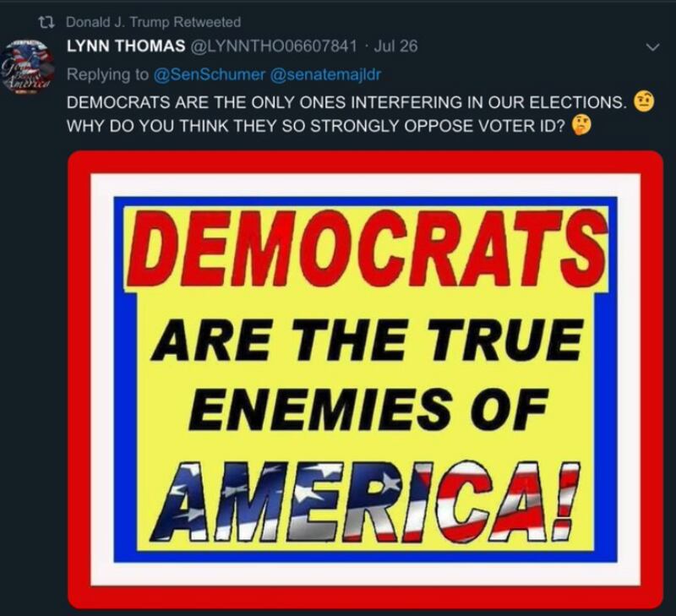Select the tweet line about interfering in elections

(x=346, y=102)
